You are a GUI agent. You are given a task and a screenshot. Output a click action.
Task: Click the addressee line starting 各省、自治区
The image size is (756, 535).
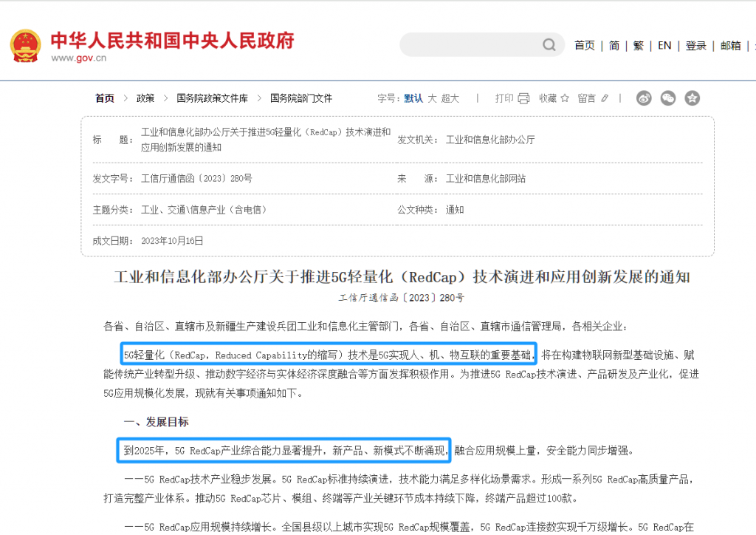coord(365,327)
